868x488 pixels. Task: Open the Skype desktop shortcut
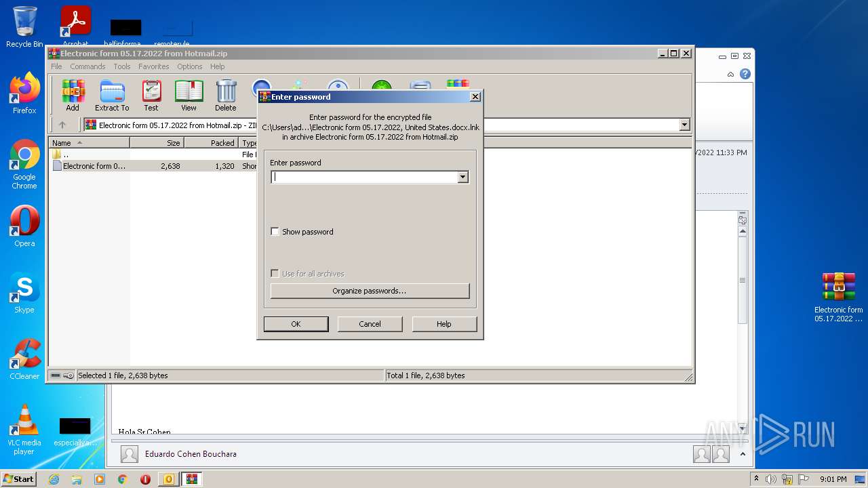(24, 293)
